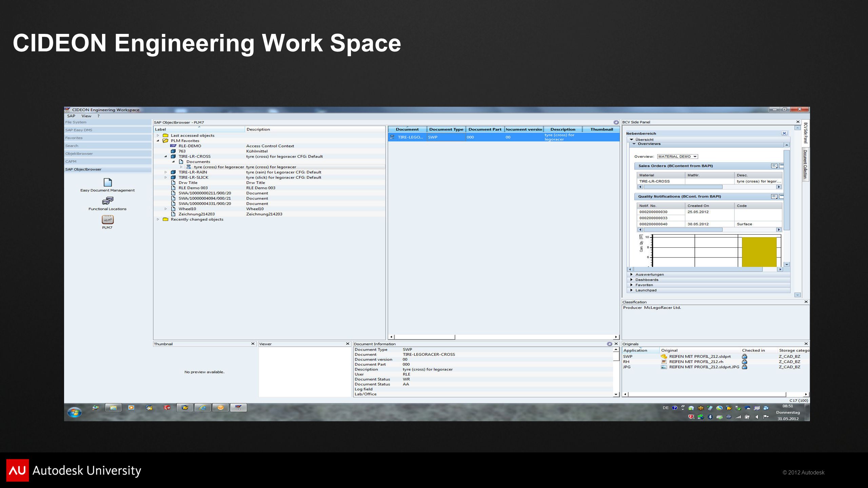This screenshot has width=868, height=488.
Task: Click the Document Information panel gear icon
Action: [609, 344]
